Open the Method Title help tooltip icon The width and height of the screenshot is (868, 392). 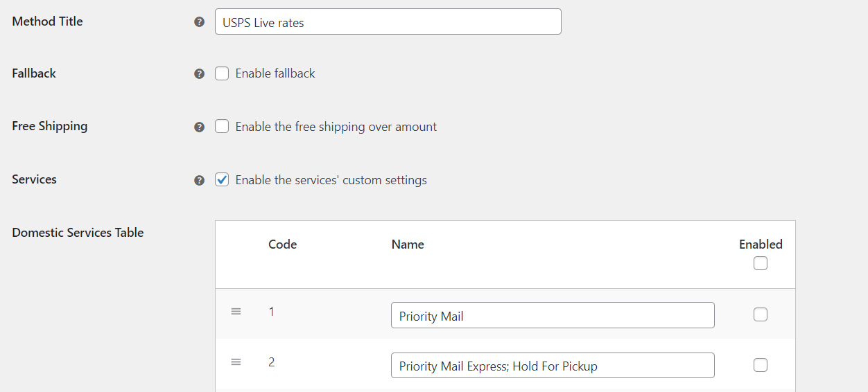(200, 22)
